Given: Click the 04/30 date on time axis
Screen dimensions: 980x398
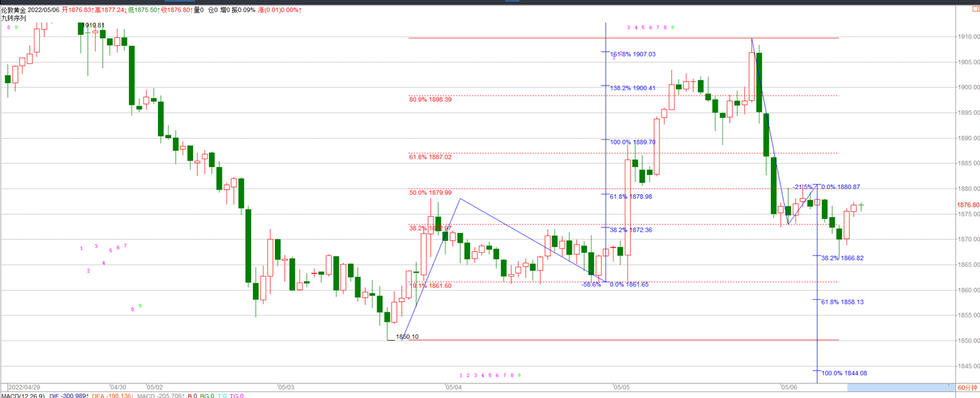Looking at the screenshot, I should (x=118, y=387).
